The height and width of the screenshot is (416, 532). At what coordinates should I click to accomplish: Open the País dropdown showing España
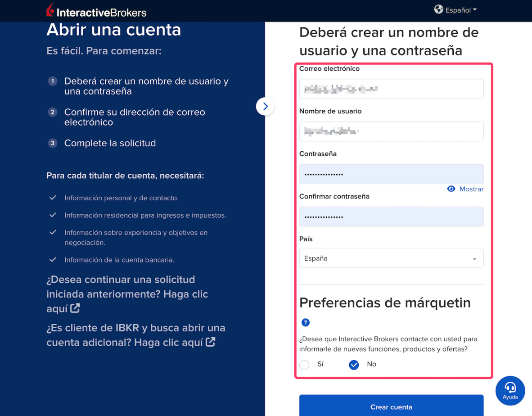(x=391, y=258)
